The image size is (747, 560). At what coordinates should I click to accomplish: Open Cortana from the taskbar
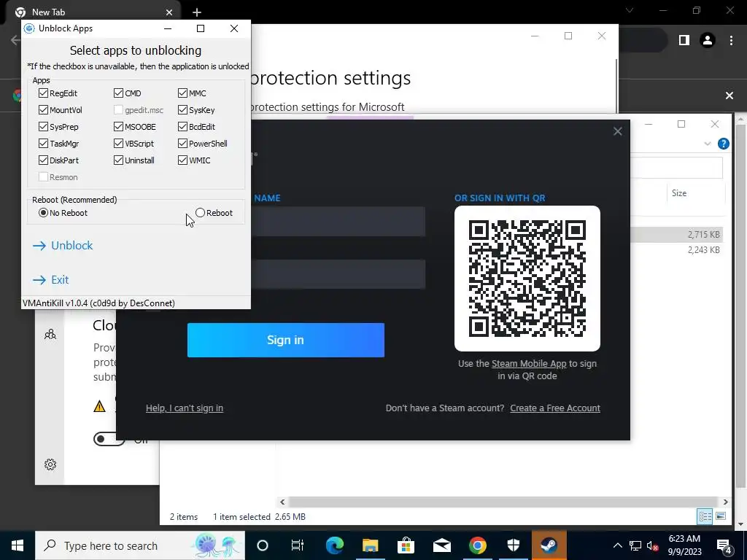[x=263, y=545]
